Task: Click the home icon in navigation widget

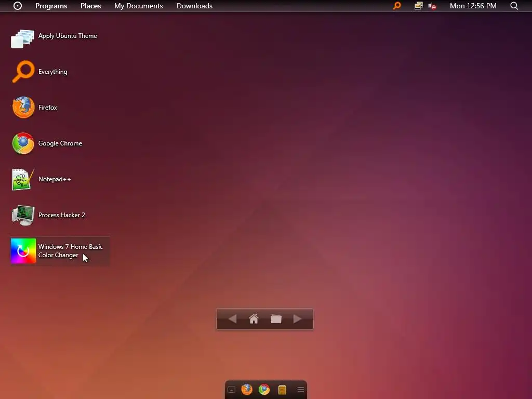Action: [254, 319]
